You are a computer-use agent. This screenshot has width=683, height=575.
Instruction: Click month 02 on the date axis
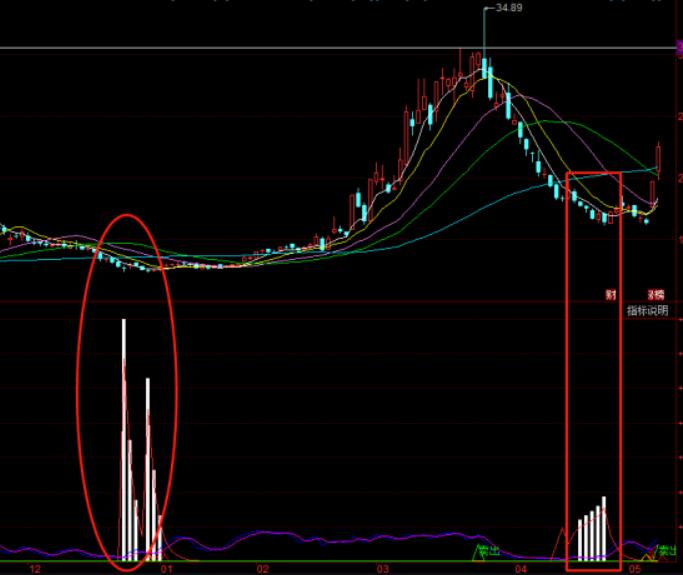coord(263,568)
